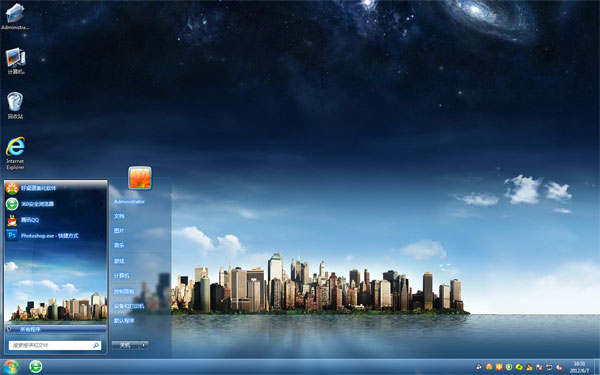Screen dimensions: 600x375
Task: Click the yellow-green round tray icon
Action: (x=519, y=367)
